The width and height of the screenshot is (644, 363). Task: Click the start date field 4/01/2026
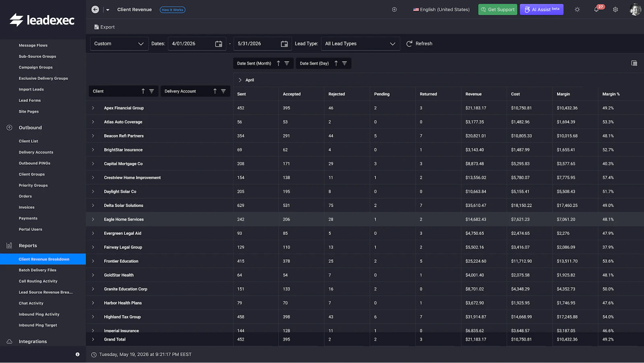click(192, 44)
